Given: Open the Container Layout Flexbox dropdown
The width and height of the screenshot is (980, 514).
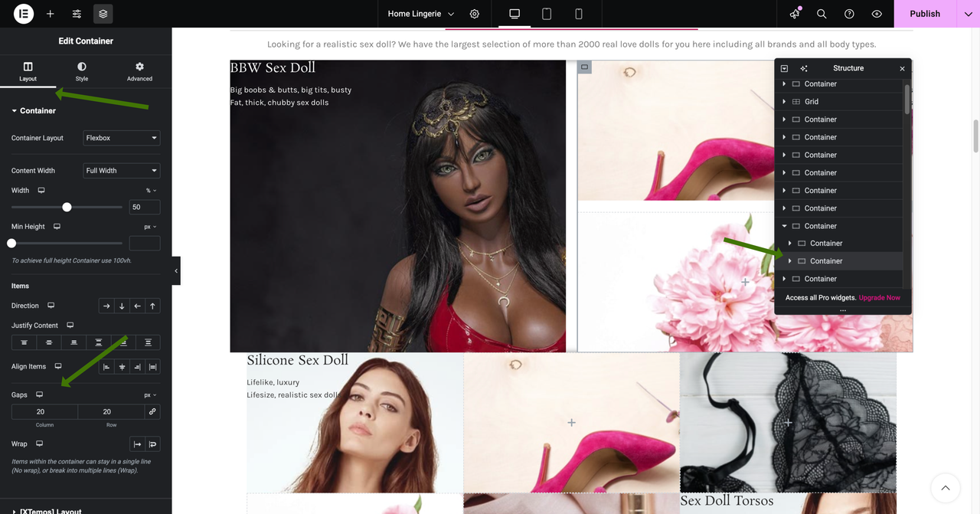Looking at the screenshot, I should coord(122,138).
